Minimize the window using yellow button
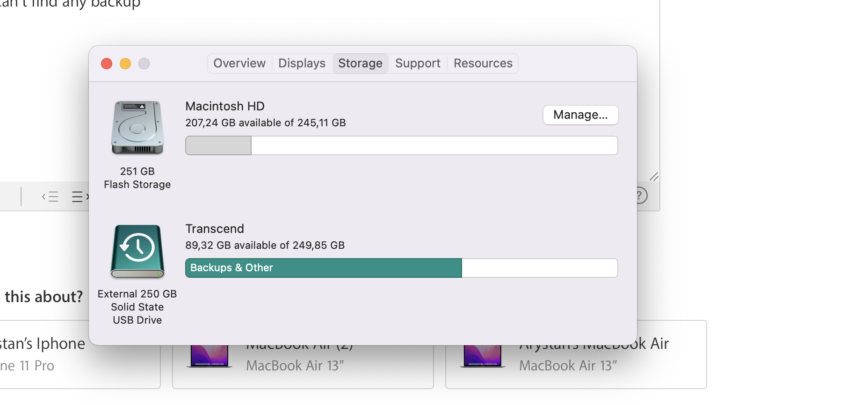Viewport: 868px width, 405px height. (125, 64)
